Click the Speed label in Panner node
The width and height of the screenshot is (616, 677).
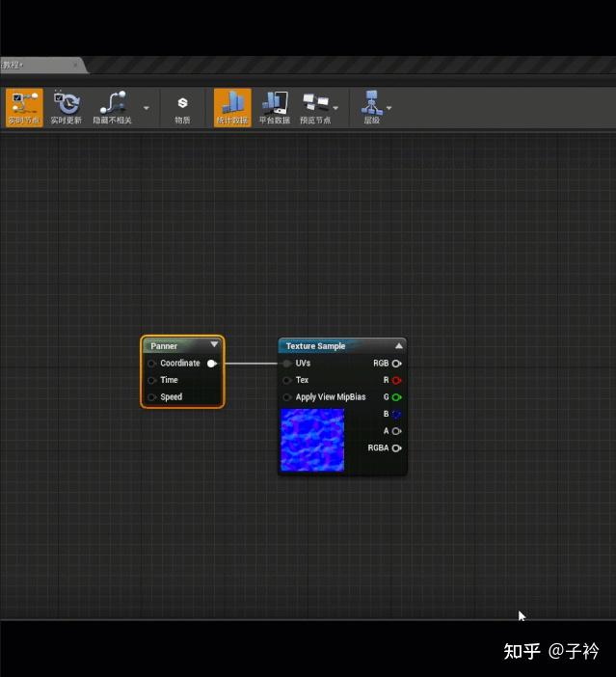[x=171, y=396]
